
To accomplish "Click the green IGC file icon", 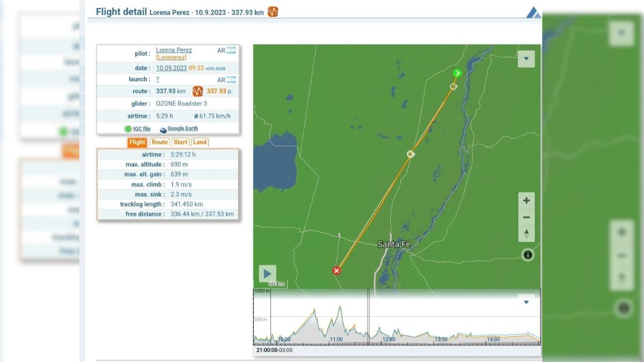I will click(128, 128).
